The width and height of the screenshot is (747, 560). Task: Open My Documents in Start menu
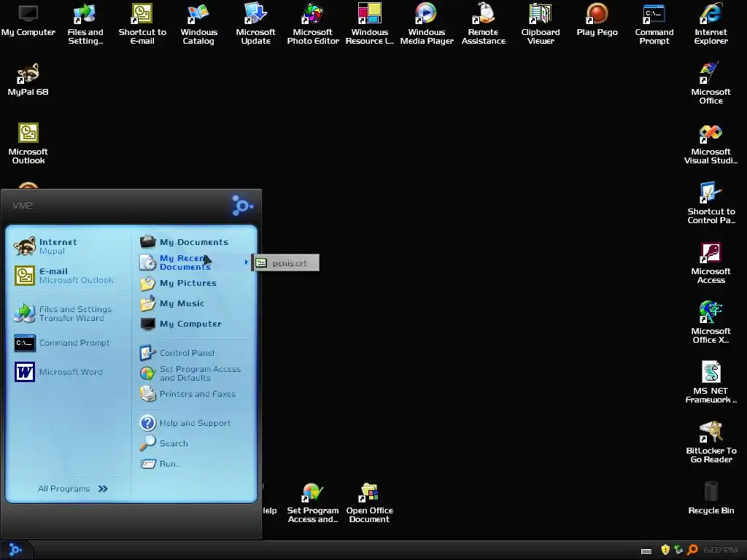[x=194, y=242]
